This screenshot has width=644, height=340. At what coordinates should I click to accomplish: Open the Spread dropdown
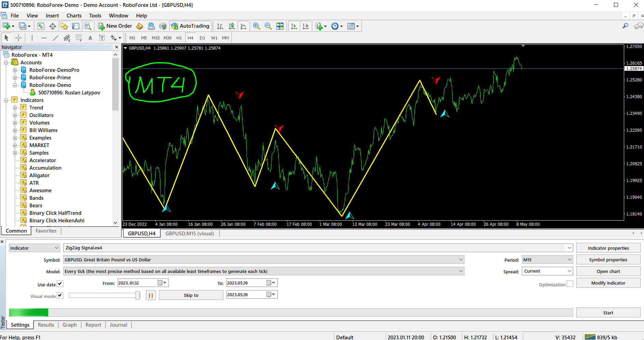click(547, 271)
